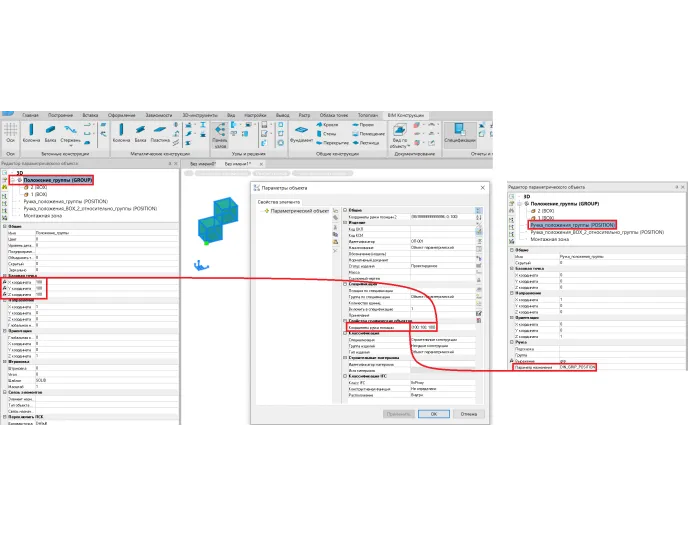Image resolution: width=688 pixels, height=537 pixels.
Task: Select Положение_группы (GROUP) in left panel tree
Action: tap(57, 180)
